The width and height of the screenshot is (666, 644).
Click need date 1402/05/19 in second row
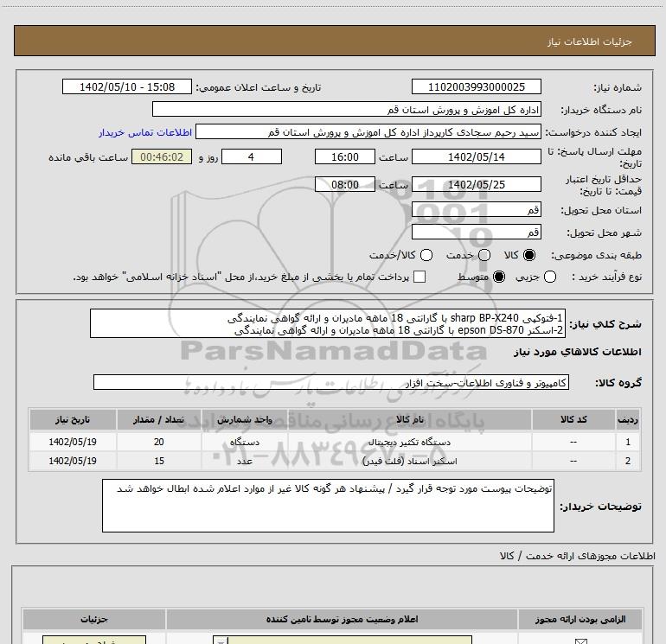(x=73, y=461)
